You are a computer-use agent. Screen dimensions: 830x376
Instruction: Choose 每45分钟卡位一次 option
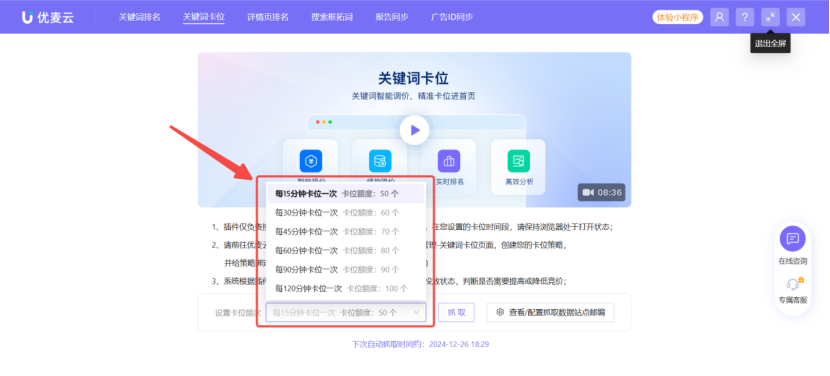click(346, 232)
